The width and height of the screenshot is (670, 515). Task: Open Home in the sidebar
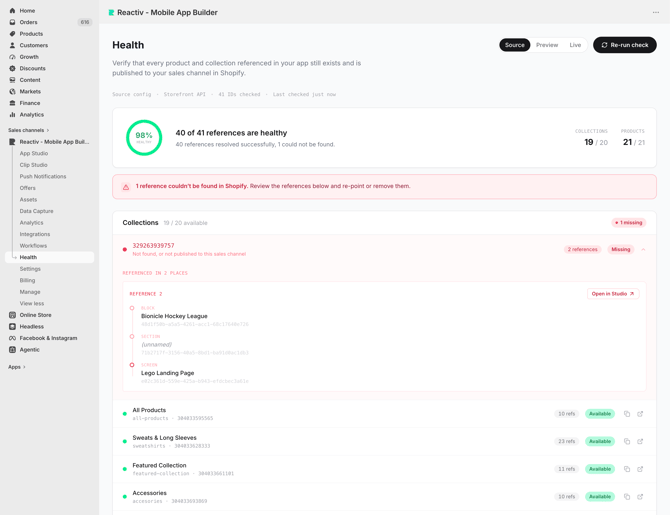[x=27, y=11]
